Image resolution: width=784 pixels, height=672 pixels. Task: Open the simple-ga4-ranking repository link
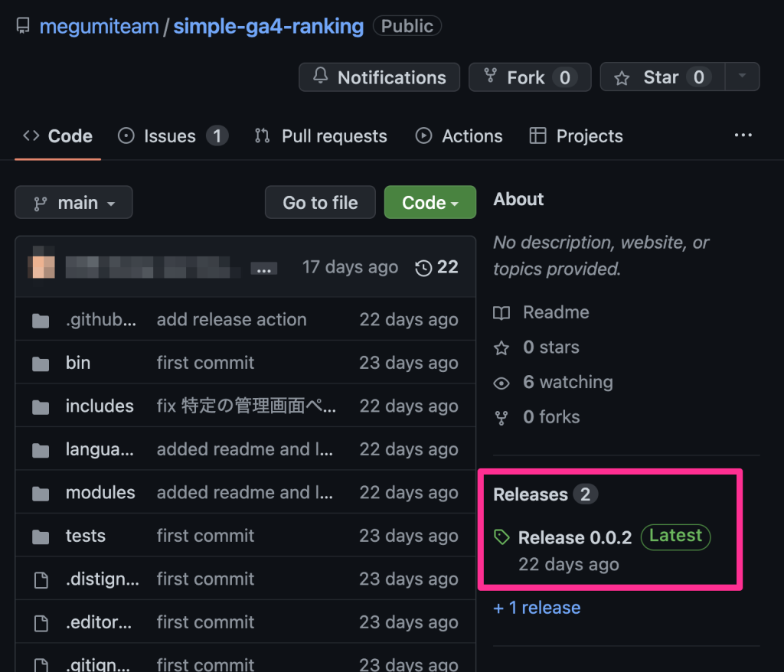tap(269, 26)
